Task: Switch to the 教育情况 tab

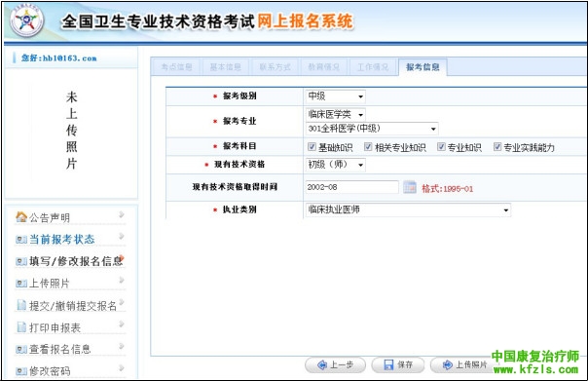Action: tap(323, 67)
